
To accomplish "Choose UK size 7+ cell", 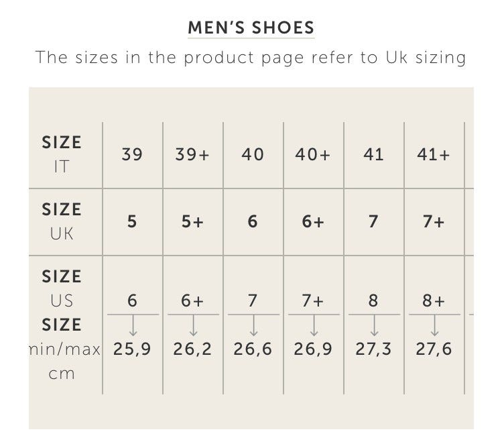I will [434, 221].
